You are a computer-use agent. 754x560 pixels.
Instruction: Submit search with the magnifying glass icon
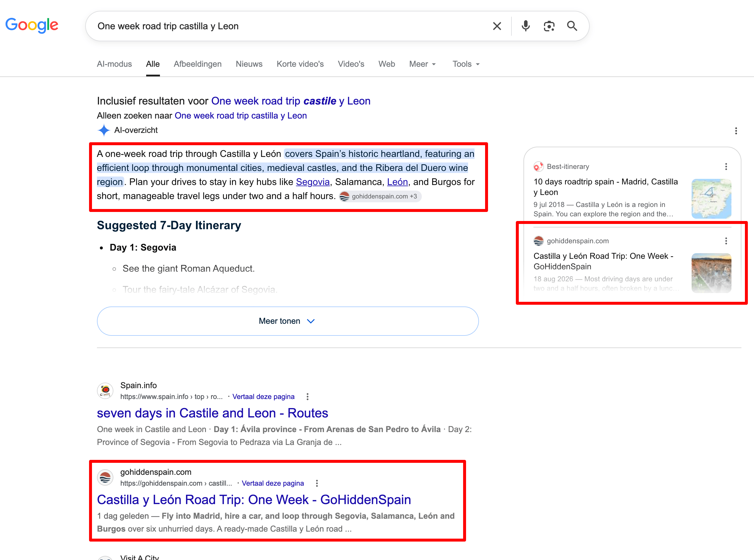pos(572,26)
